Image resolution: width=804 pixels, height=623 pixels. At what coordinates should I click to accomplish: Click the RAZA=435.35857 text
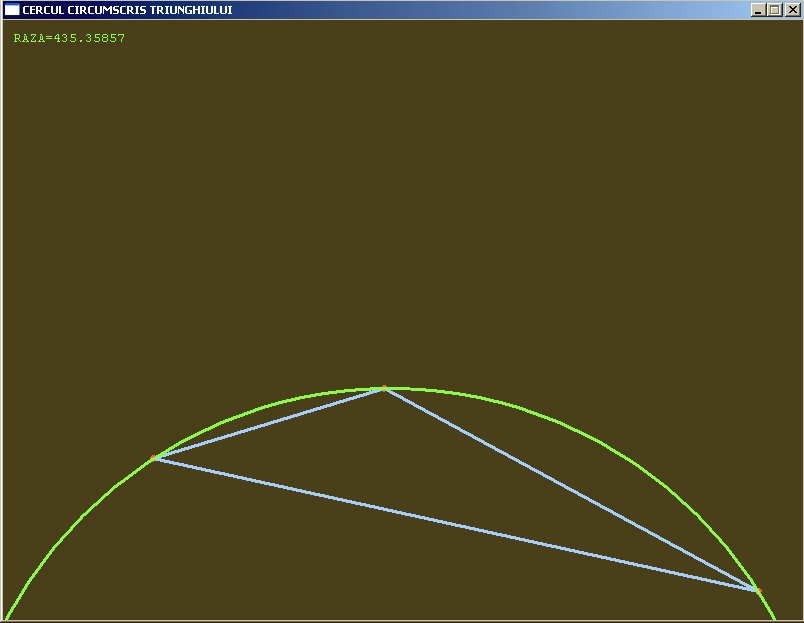(69, 38)
